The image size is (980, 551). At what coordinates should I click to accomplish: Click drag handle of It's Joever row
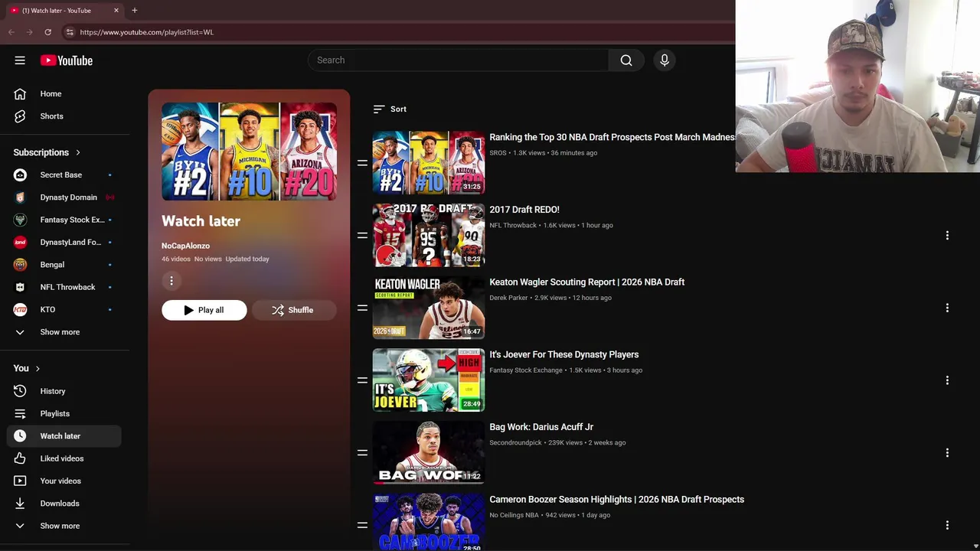click(362, 380)
